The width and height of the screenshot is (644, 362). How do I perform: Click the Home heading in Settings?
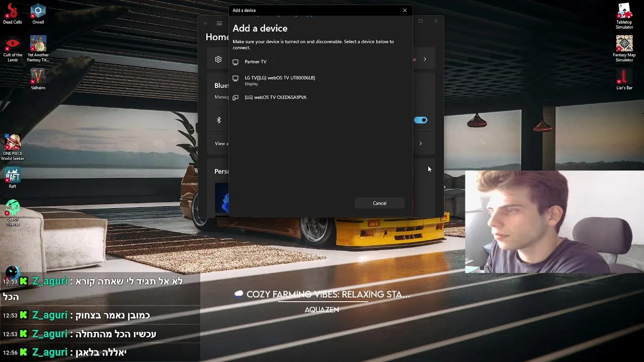[217, 37]
